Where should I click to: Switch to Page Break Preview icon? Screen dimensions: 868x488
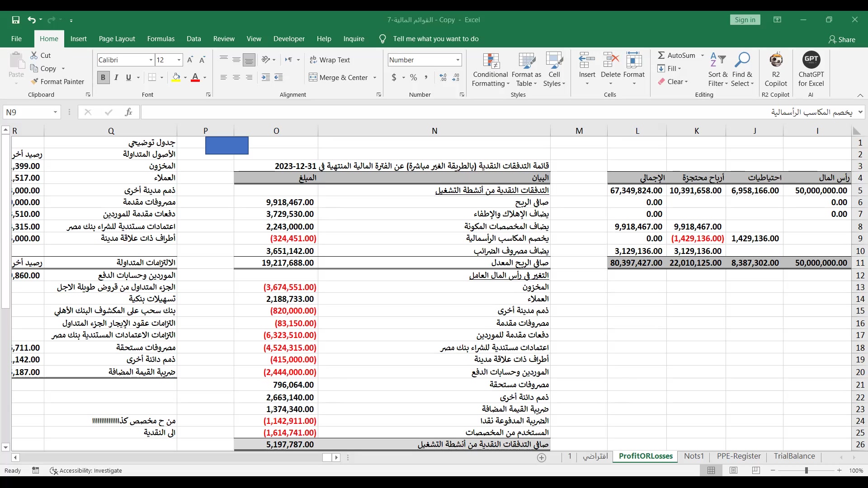click(756, 470)
